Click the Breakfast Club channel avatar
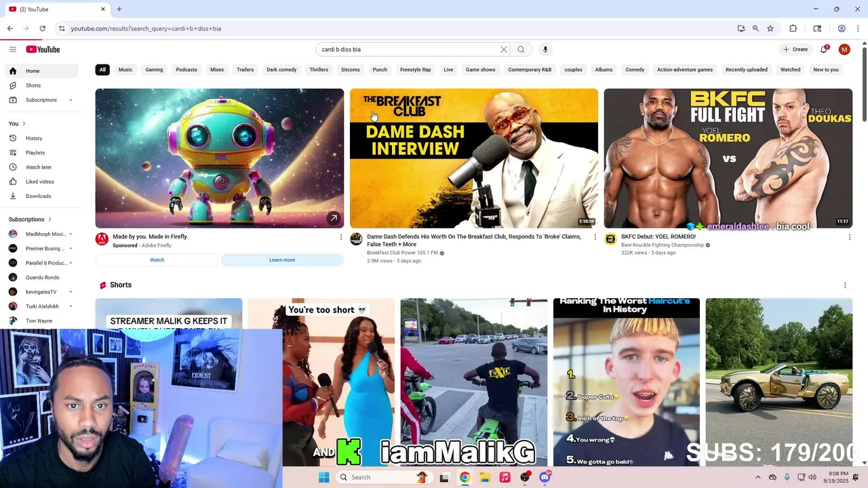868x488 pixels. pos(356,239)
